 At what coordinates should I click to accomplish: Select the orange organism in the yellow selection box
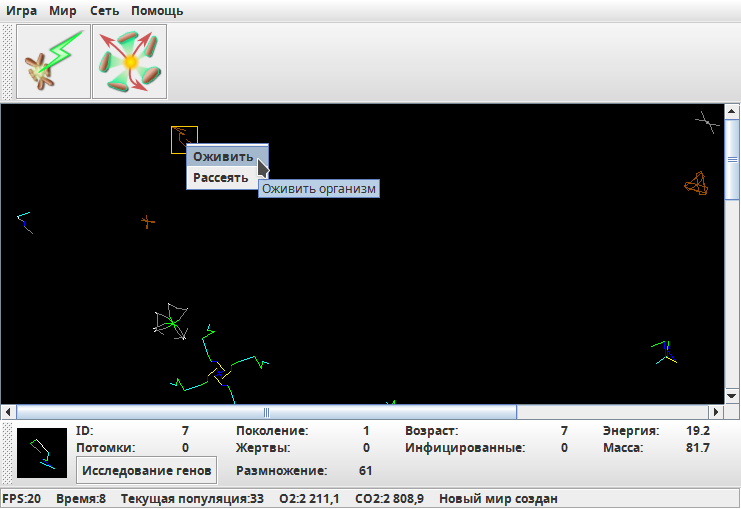tap(181, 138)
